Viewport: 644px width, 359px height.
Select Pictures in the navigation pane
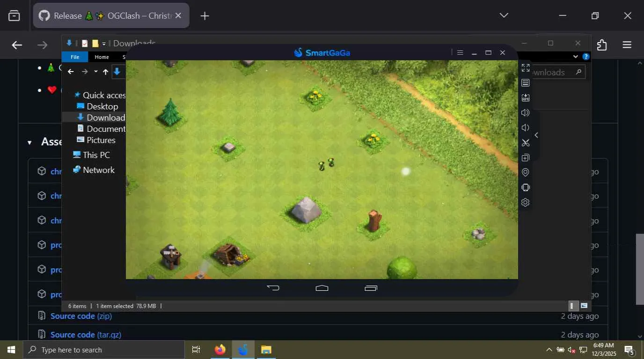click(x=96, y=140)
